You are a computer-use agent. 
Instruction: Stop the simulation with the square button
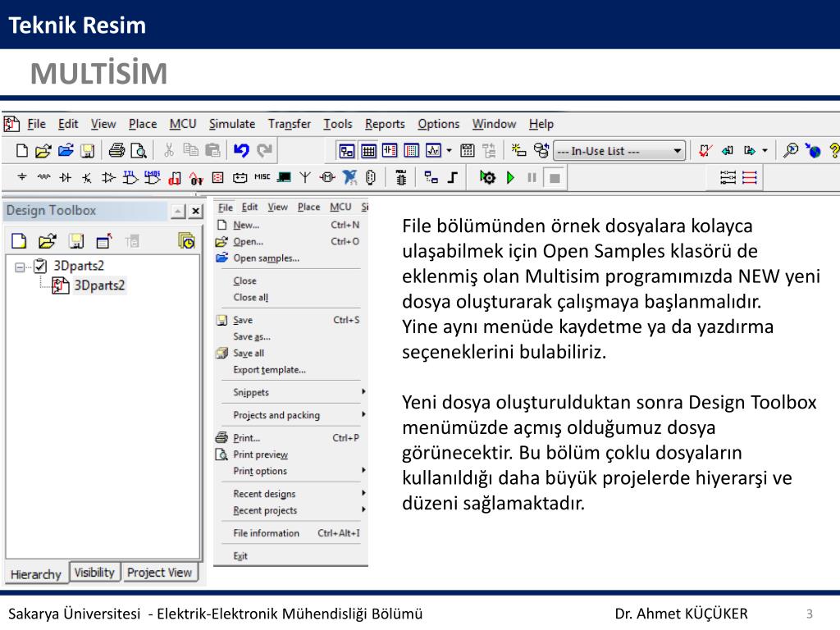(x=555, y=177)
